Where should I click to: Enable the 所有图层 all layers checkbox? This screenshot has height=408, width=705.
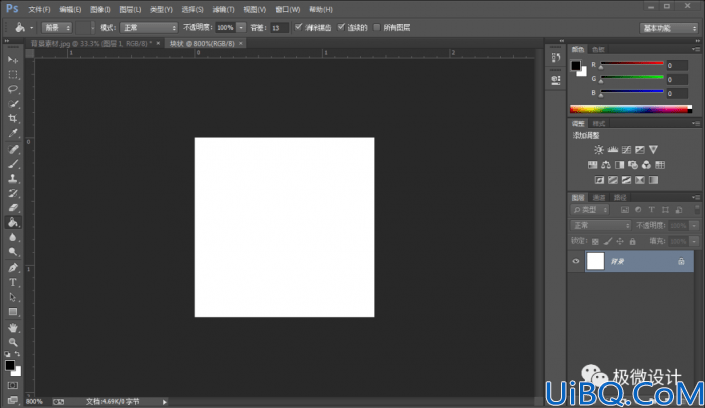377,27
